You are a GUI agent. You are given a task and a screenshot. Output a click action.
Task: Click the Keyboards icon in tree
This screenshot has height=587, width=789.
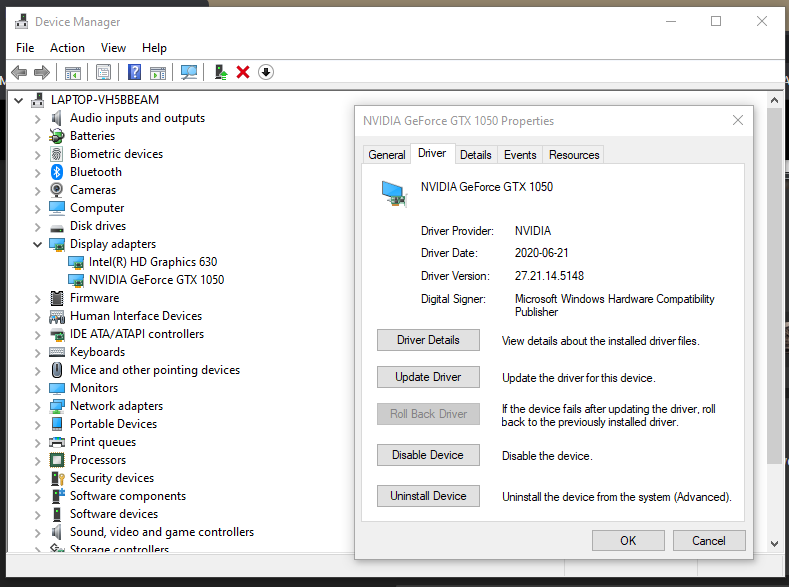[57, 352]
